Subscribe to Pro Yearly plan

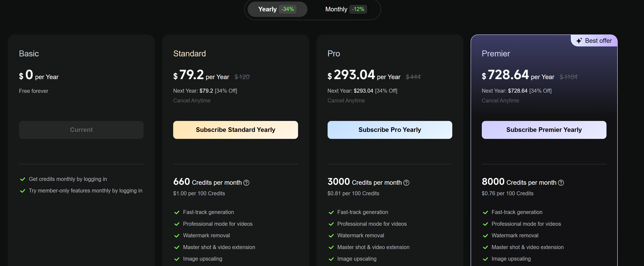[389, 130]
